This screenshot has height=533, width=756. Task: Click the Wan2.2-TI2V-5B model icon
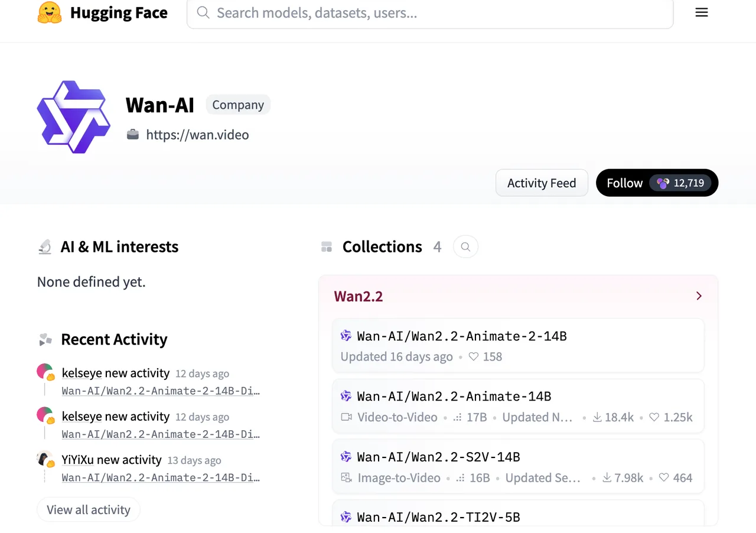click(x=346, y=517)
